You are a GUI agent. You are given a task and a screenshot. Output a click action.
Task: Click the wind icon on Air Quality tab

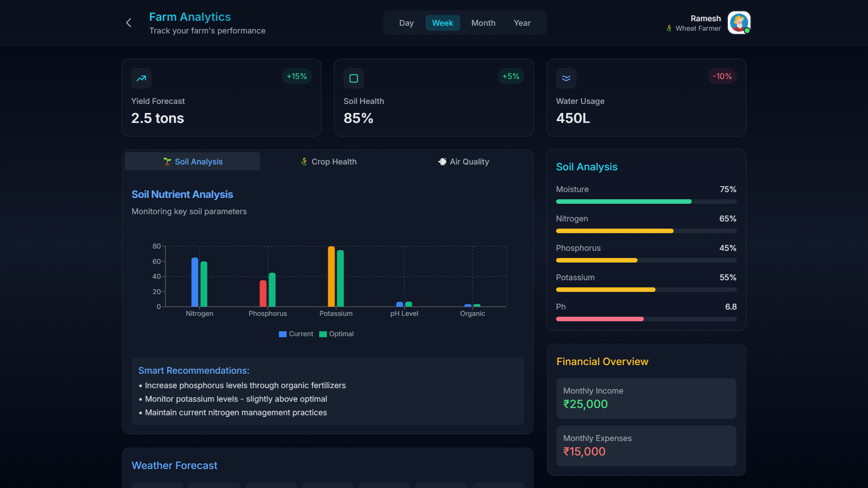[442, 162]
